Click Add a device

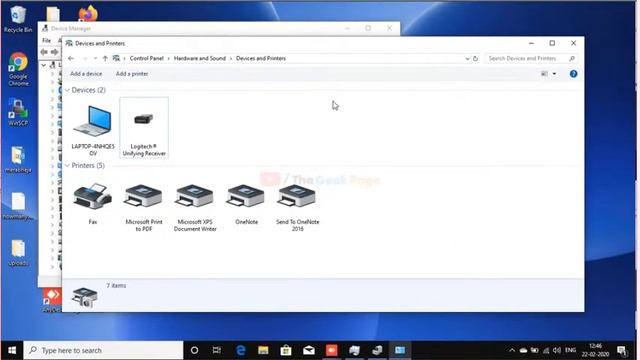tap(86, 74)
